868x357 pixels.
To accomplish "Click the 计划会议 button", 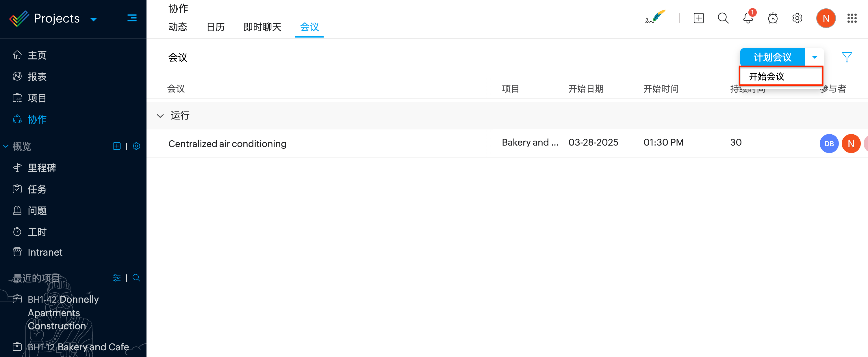I will 772,57.
